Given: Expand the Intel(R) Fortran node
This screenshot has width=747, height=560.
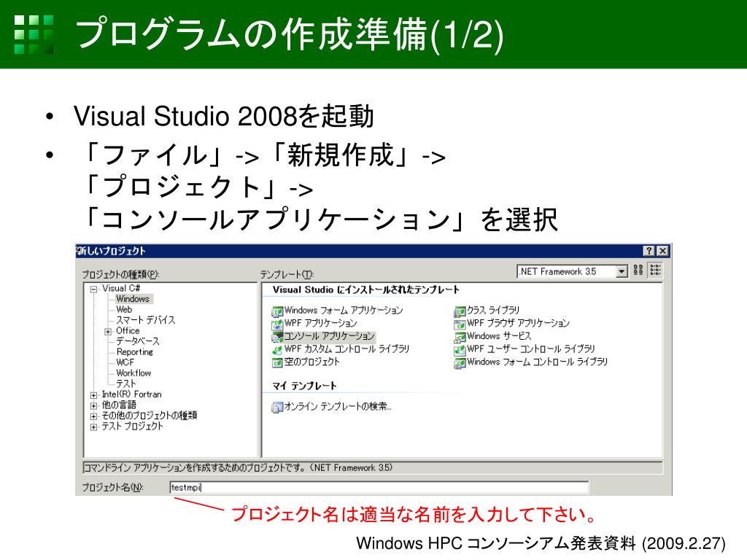Looking at the screenshot, I should click(x=94, y=395).
